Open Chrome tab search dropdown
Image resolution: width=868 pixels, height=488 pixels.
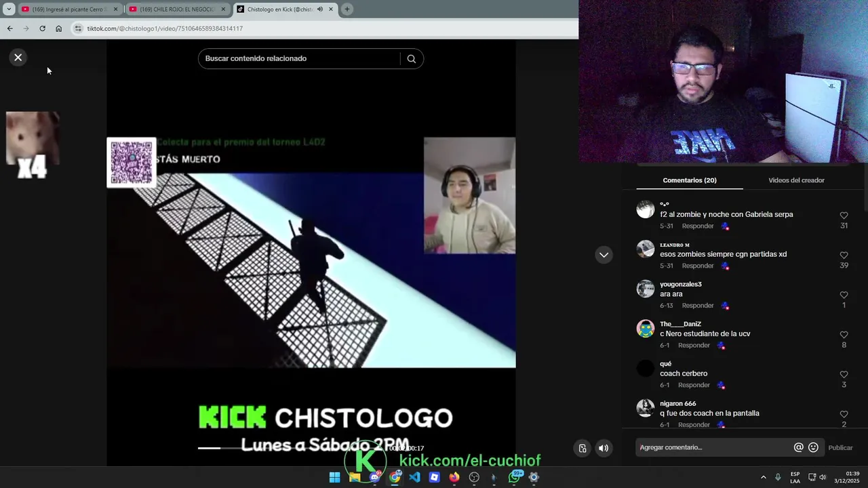[x=9, y=9]
